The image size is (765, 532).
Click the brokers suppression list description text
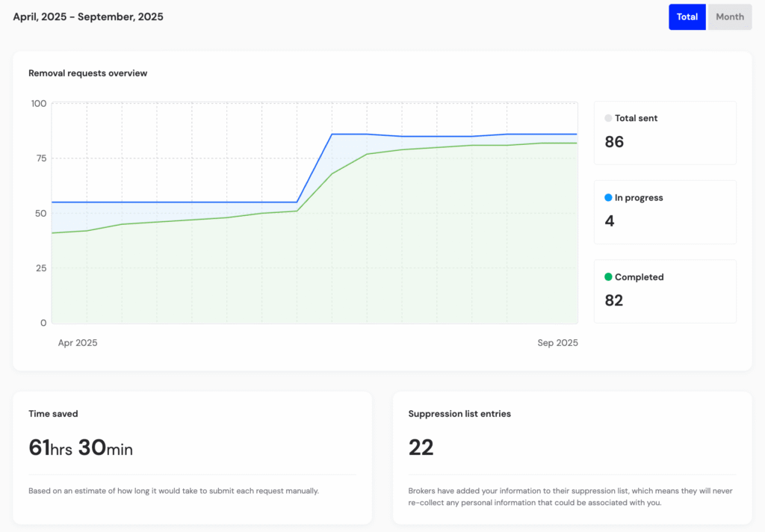tap(572, 497)
